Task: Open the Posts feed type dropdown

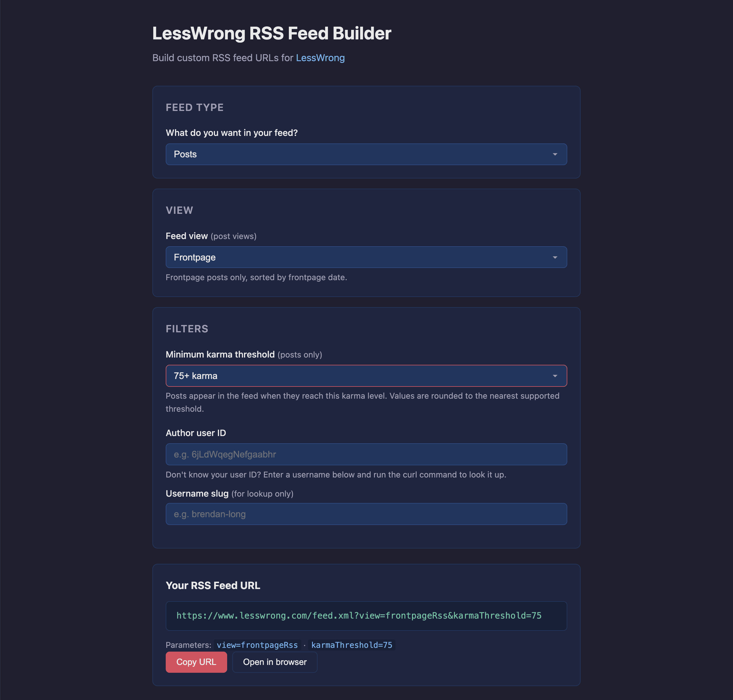Action: pyautogui.click(x=366, y=154)
